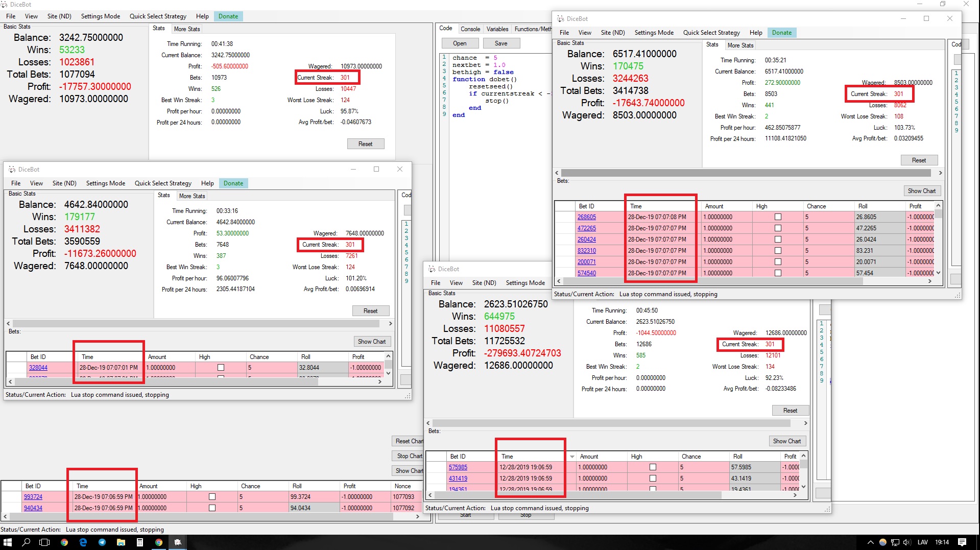Open Quick Select Strategy menu in 6517.41 window

pyautogui.click(x=711, y=33)
